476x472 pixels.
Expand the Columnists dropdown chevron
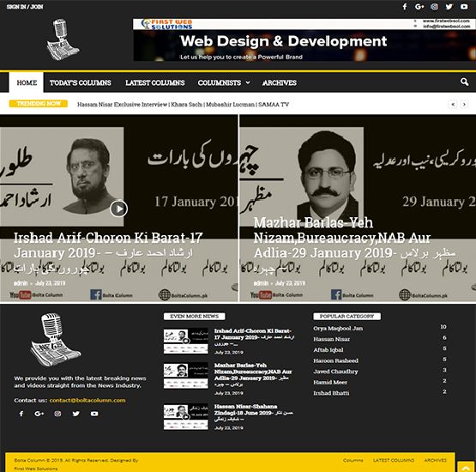coord(248,82)
